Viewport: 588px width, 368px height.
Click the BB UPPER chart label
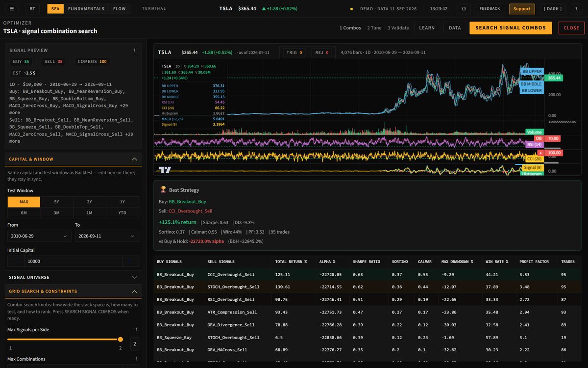point(532,71)
